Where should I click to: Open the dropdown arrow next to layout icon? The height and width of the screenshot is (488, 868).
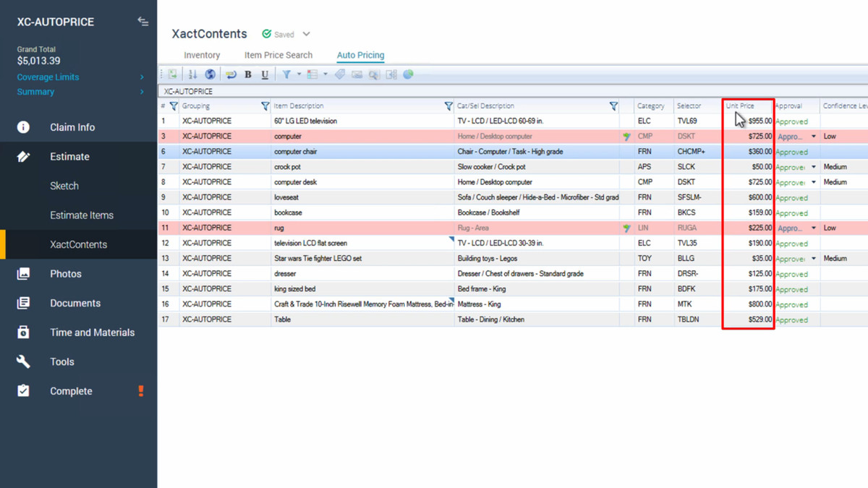325,74
